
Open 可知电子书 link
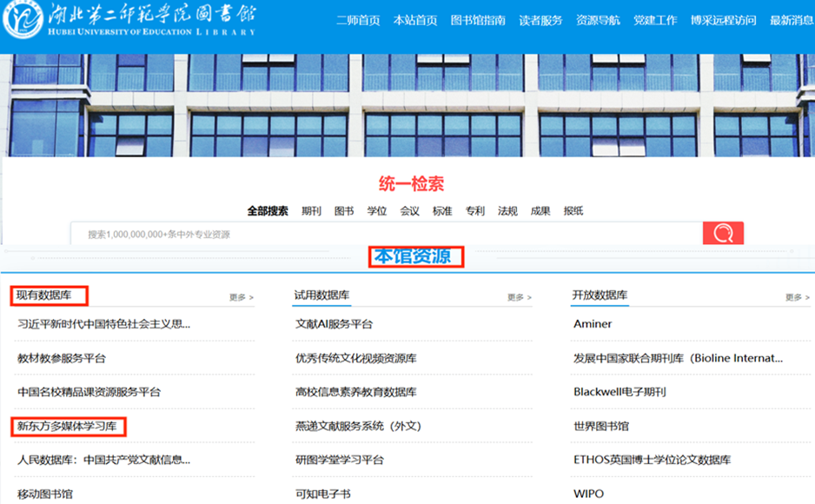[x=326, y=493]
